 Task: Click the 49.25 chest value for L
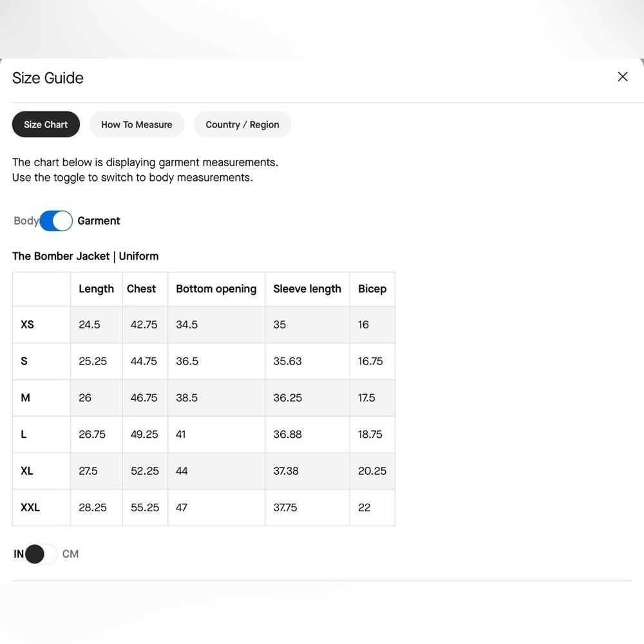click(144, 435)
